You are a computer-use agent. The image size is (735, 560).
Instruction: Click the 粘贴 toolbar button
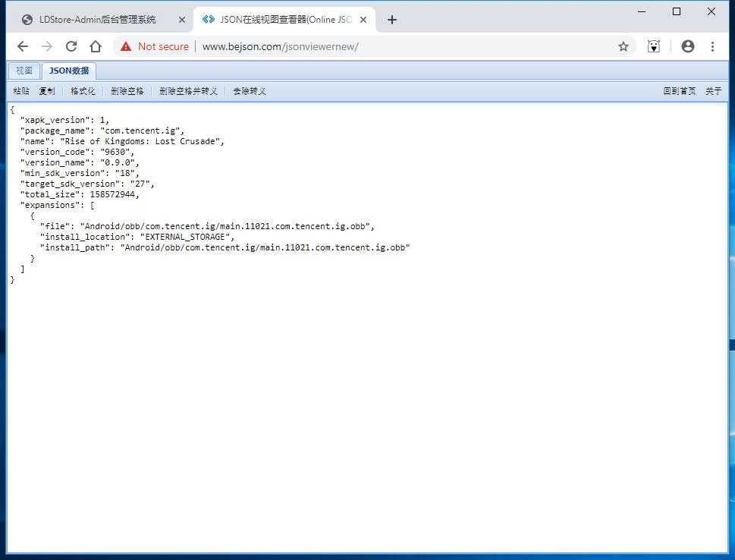(x=21, y=91)
